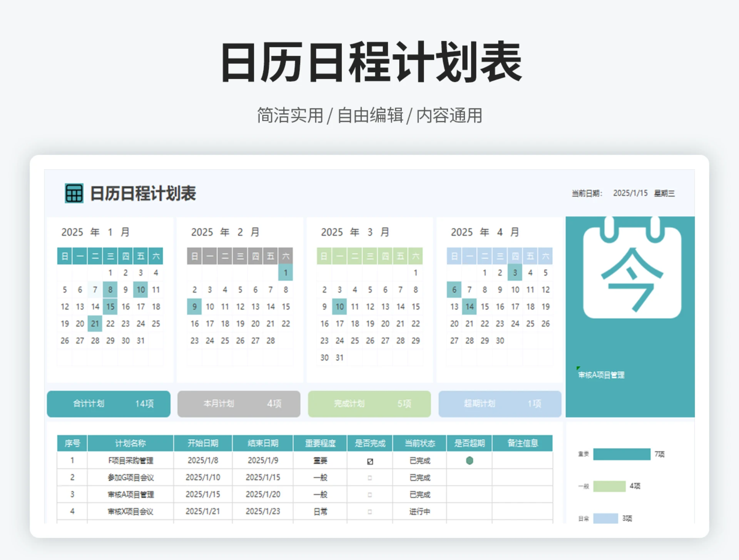Select highlighted date 1 in February calendar
The width and height of the screenshot is (739, 560).
286,273
